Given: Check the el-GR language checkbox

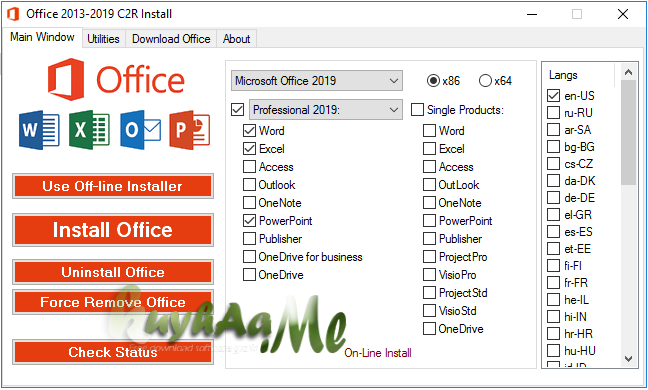Looking at the screenshot, I should [x=553, y=214].
